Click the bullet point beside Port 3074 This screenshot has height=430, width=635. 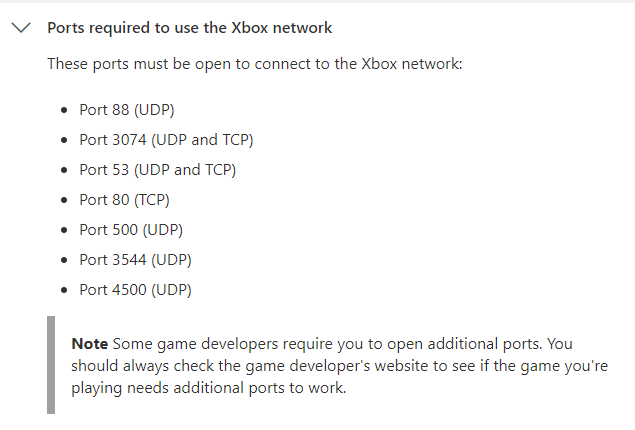(65, 140)
